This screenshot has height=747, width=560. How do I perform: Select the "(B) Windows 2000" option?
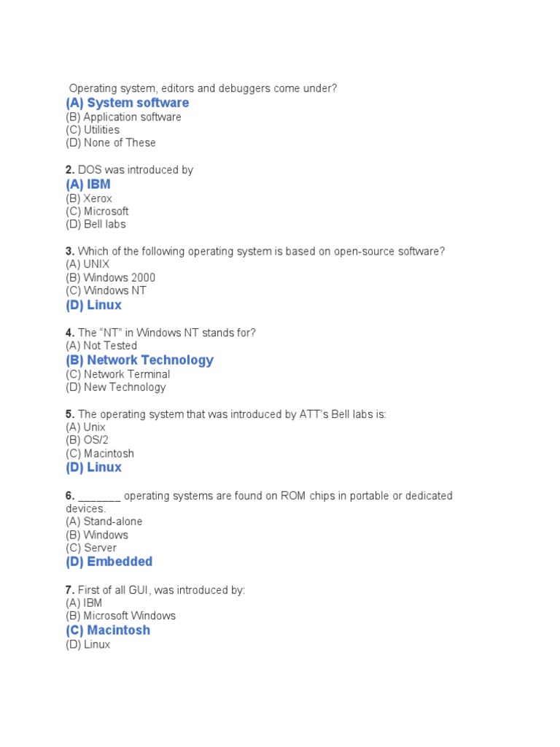pyautogui.click(x=110, y=277)
